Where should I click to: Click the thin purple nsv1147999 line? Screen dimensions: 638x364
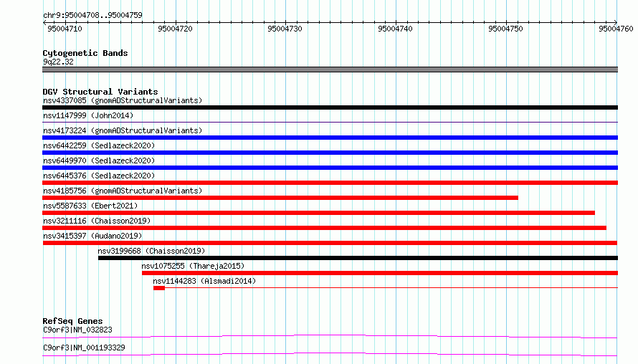tap(330, 122)
